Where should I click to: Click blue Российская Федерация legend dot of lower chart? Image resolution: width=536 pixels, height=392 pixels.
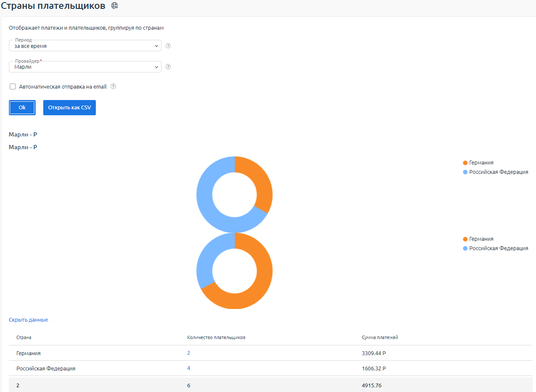[x=465, y=248]
